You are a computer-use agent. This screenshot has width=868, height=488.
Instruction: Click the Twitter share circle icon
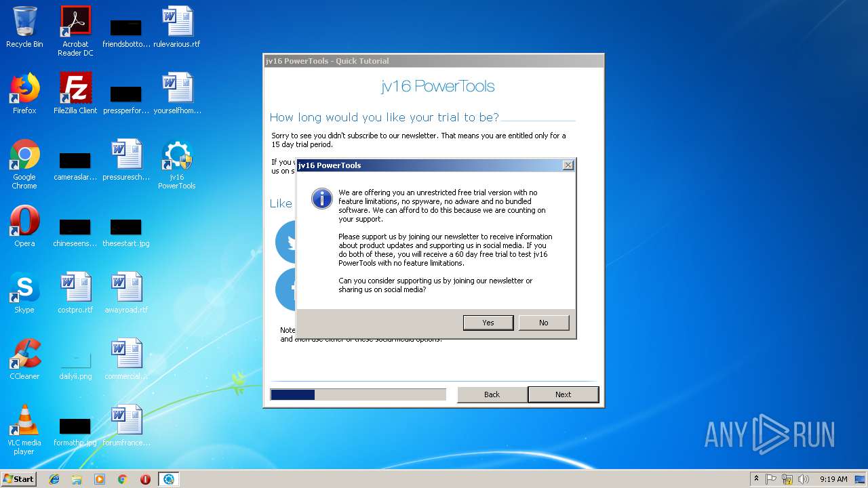coord(286,241)
